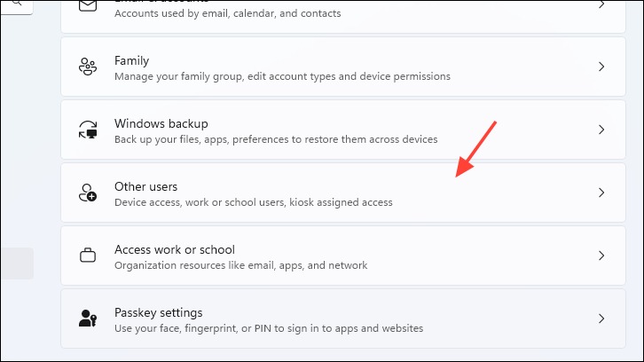The height and width of the screenshot is (362, 644).
Task: Expand the Windows backup chevron arrow
Action: 601,130
